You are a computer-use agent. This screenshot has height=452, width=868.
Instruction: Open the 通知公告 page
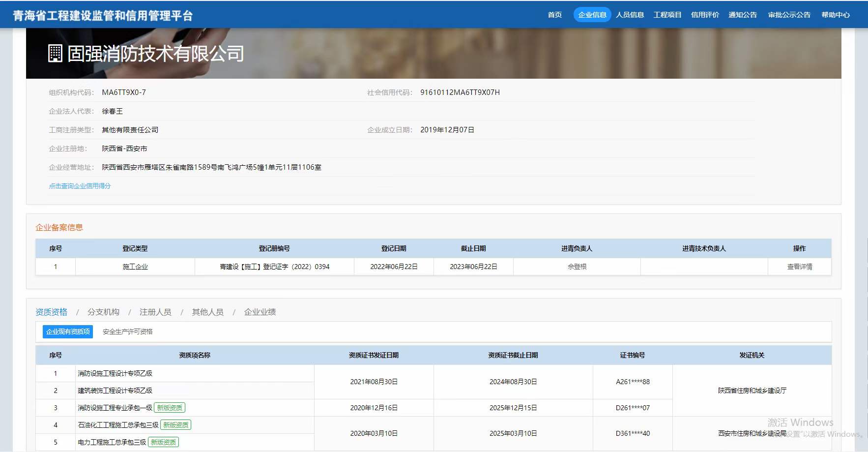pos(742,15)
